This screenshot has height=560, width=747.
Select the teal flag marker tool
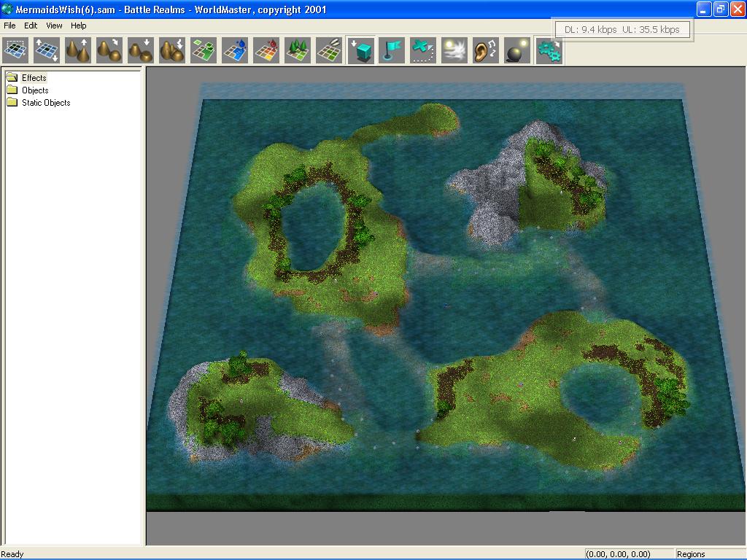coord(392,50)
